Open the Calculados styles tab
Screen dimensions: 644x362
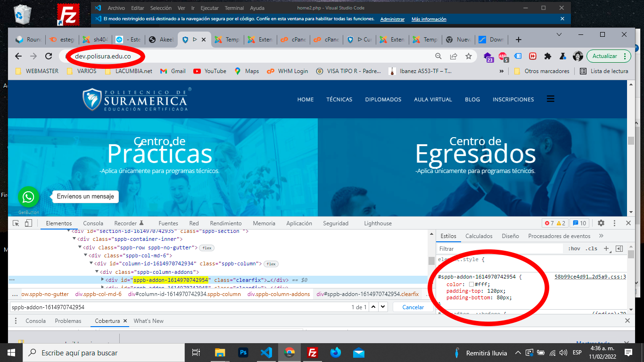coord(479,236)
